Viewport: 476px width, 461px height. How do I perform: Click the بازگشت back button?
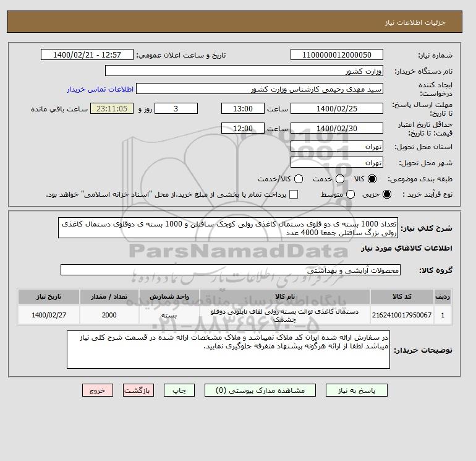[x=138, y=390]
